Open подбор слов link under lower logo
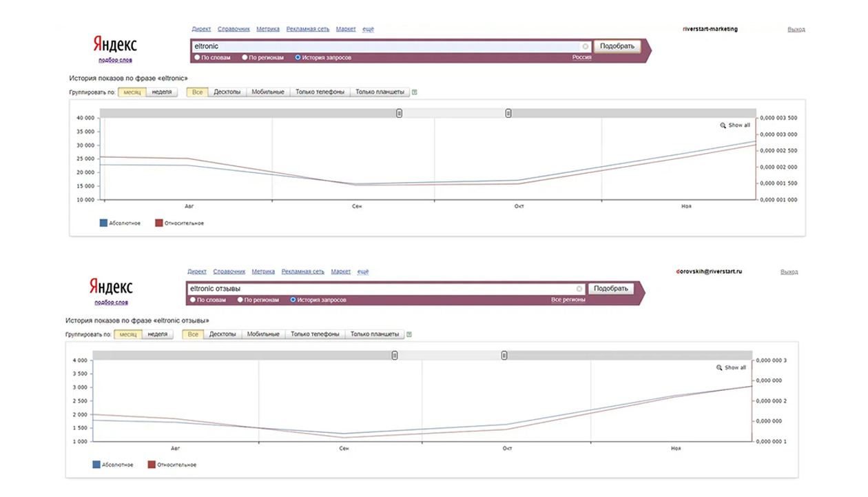 click(111, 302)
